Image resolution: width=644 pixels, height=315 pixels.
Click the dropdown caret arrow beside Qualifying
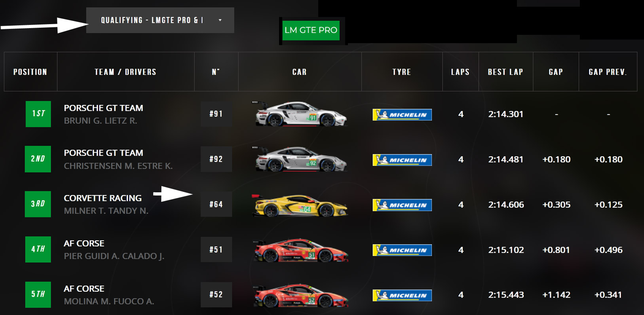coord(220,20)
